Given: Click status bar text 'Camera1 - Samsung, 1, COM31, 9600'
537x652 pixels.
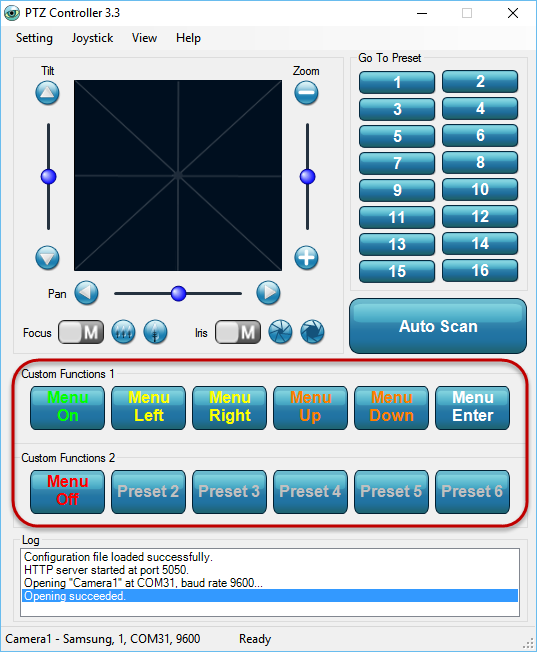Looking at the screenshot, I should point(103,639).
